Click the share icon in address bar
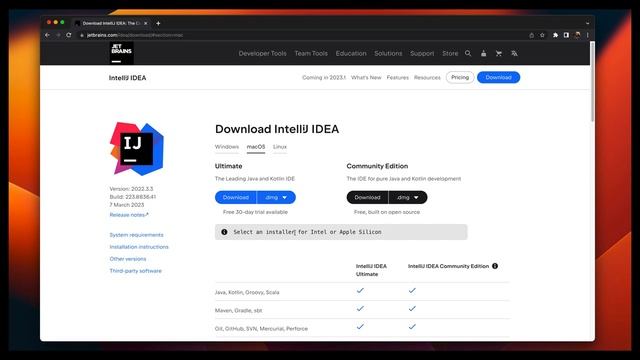Image resolution: width=640 pixels, height=360 pixels. pyautogui.click(x=531, y=35)
